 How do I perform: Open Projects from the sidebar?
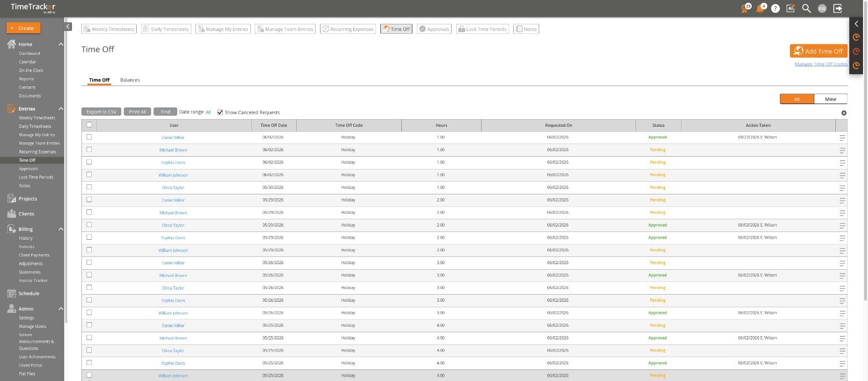(x=28, y=199)
